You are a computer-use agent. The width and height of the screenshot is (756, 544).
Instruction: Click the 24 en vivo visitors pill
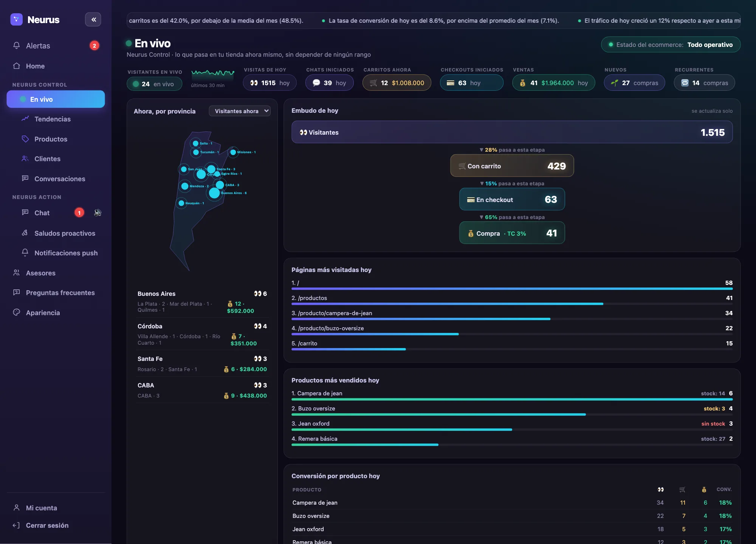(154, 84)
